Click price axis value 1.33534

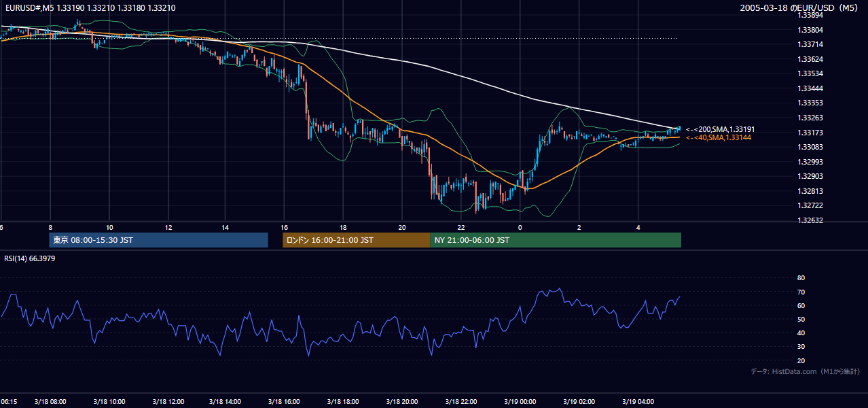[810, 73]
